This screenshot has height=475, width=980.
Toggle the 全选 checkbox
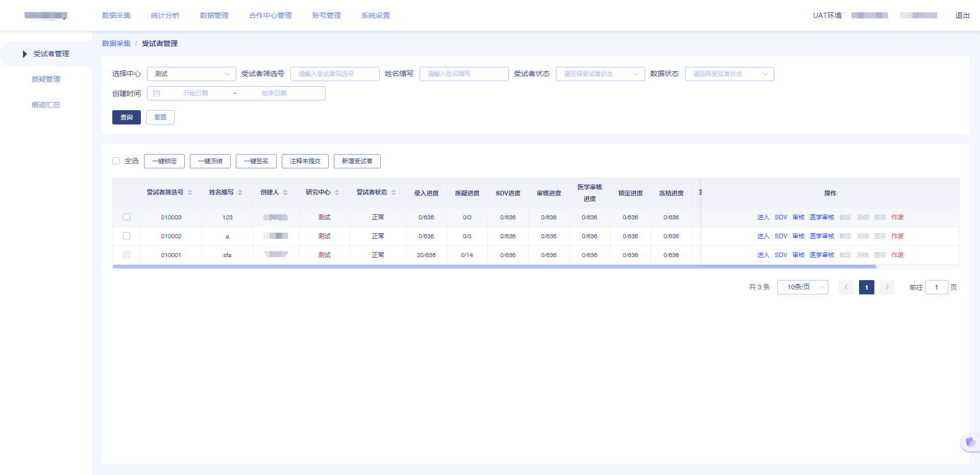pyautogui.click(x=116, y=161)
